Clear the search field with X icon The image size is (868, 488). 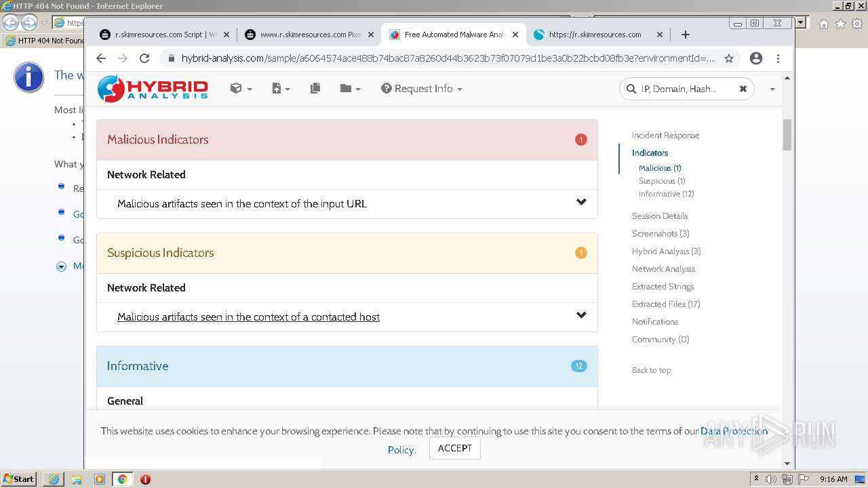pyautogui.click(x=743, y=89)
